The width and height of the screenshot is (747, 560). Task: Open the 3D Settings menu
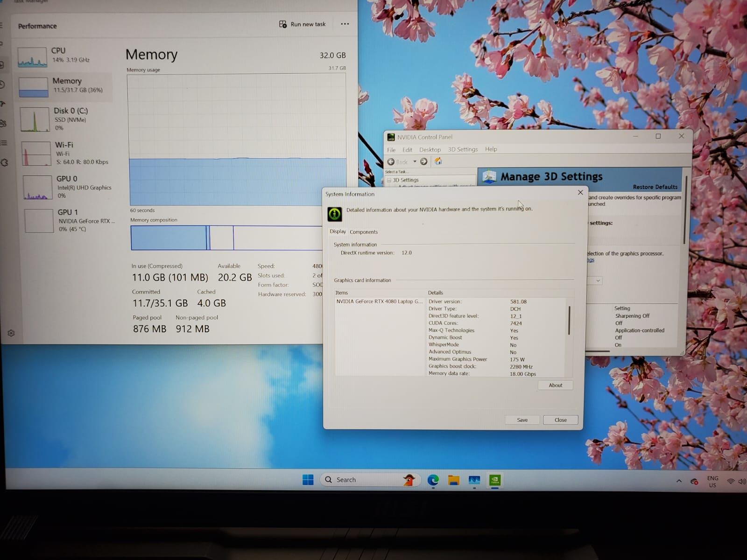(463, 149)
